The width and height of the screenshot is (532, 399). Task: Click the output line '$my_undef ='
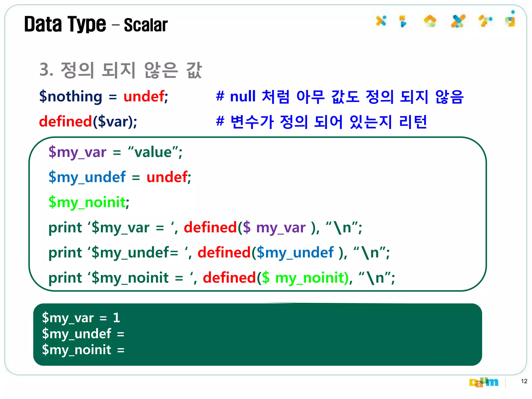point(83,334)
